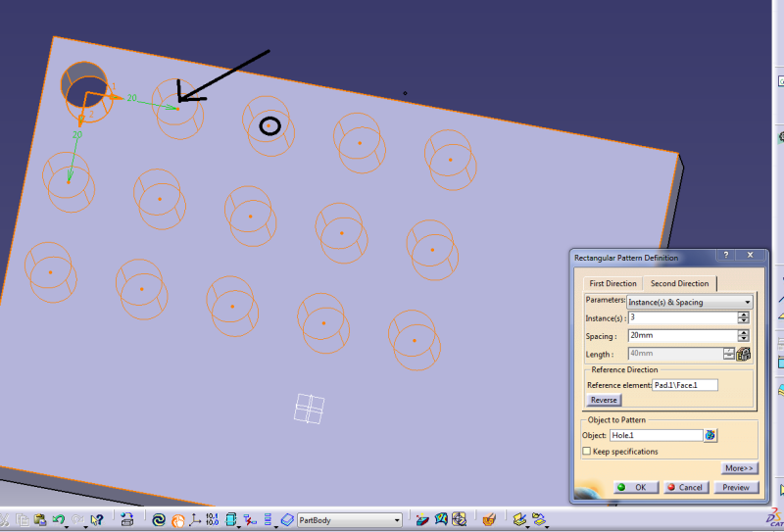Decrease Spacing value with down arrow
Image resolution: width=784 pixels, height=532 pixels.
point(744,338)
